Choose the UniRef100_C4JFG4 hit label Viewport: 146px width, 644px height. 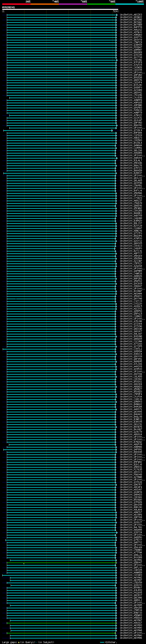(131, 397)
